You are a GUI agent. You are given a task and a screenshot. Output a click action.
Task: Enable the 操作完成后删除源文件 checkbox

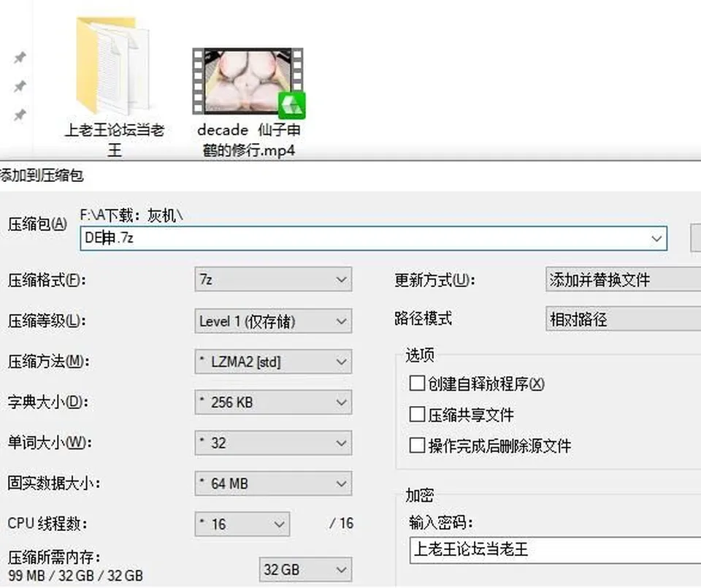click(x=417, y=446)
